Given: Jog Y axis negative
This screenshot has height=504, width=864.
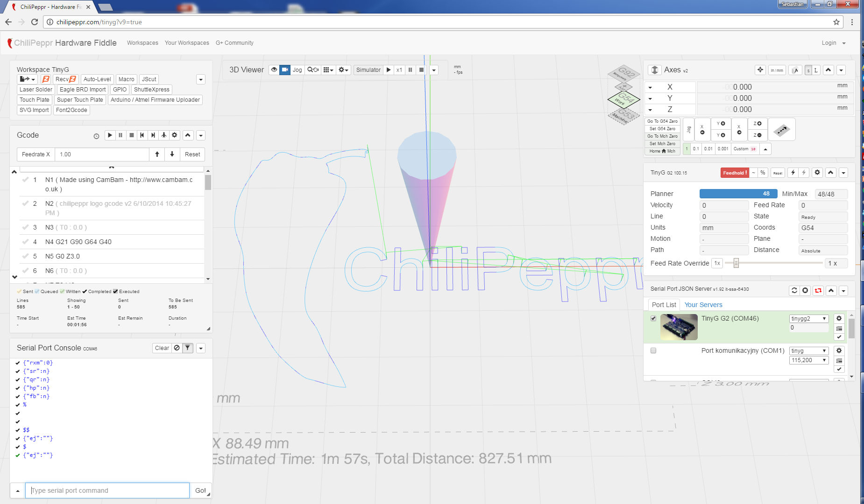Looking at the screenshot, I should (x=721, y=135).
